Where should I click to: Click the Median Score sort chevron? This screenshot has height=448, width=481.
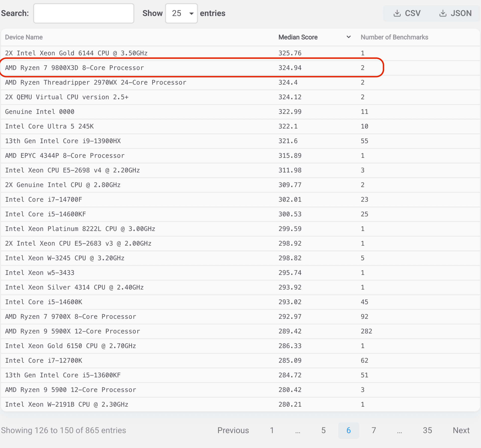click(x=348, y=37)
